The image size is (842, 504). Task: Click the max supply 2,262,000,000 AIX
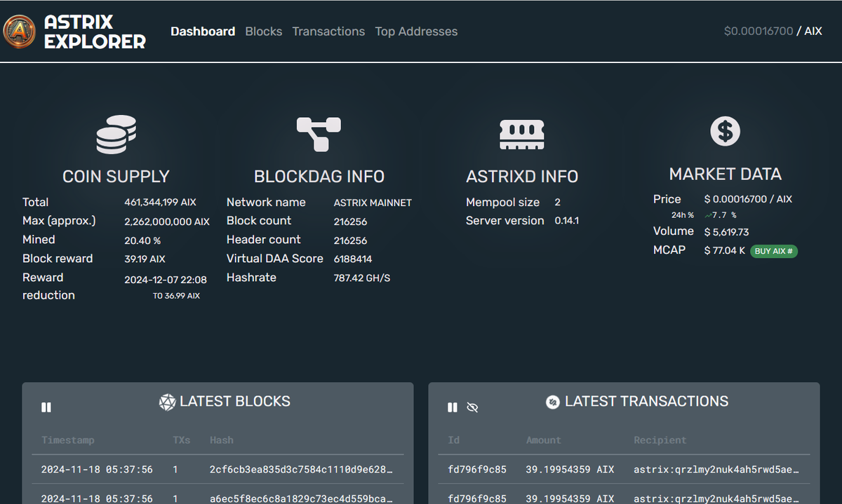167,222
